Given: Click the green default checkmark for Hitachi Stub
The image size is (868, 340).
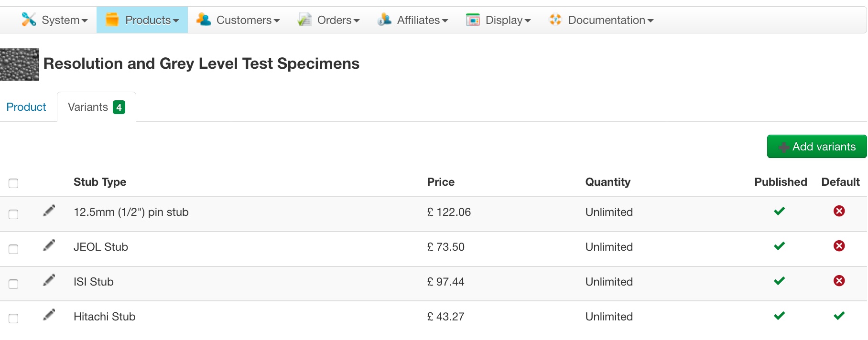Looking at the screenshot, I should point(839,316).
